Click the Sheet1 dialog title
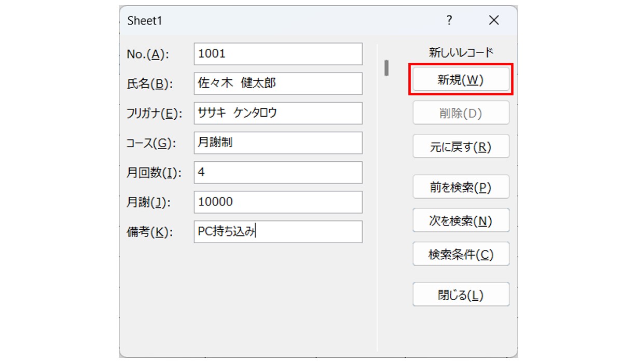The image size is (636, 364). point(145,21)
